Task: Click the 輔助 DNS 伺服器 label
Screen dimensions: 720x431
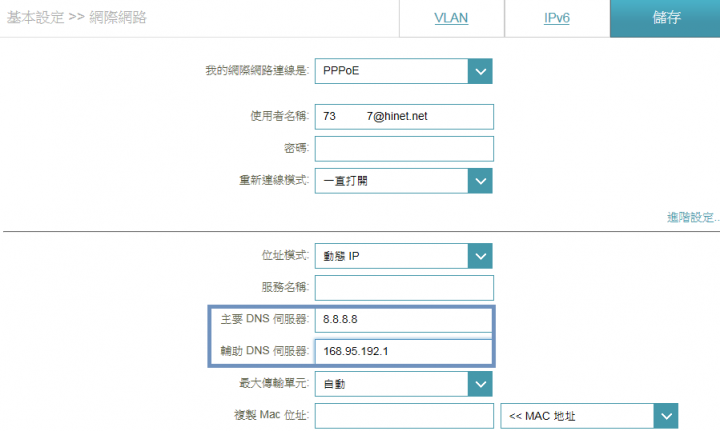Action: point(264,351)
